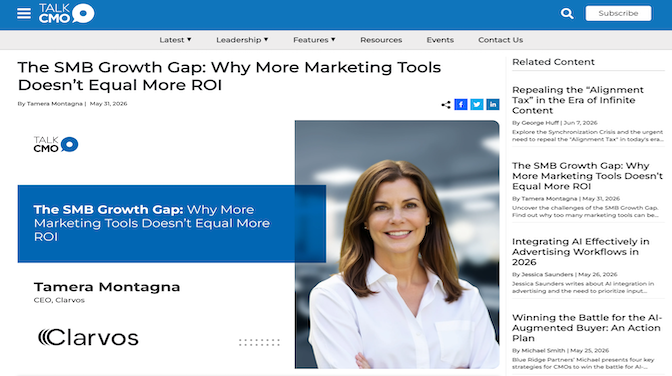Click author Tamera Montagna byline under headline
This screenshot has width=672, height=376.
point(54,104)
